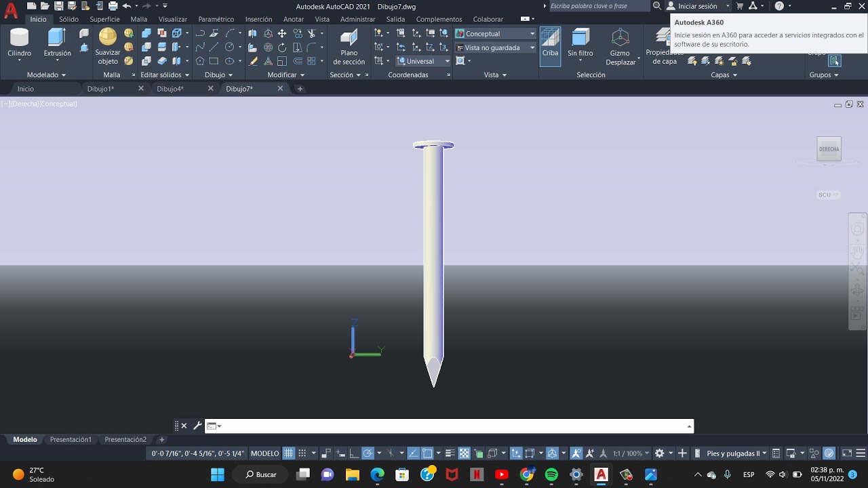Viewport: 868px width, 488px height.
Task: Toggle lineweight display in status bar
Action: coord(450,453)
